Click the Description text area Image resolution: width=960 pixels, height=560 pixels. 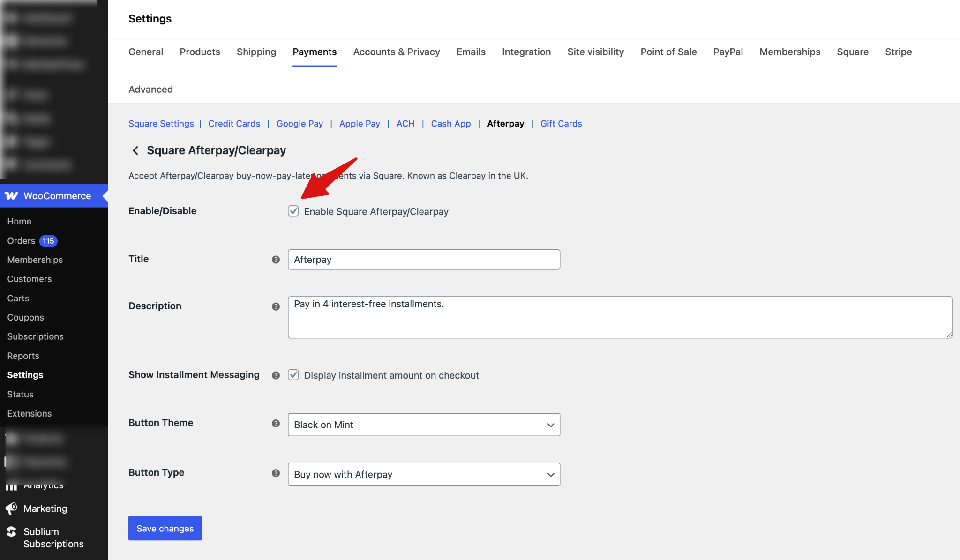pyautogui.click(x=619, y=317)
